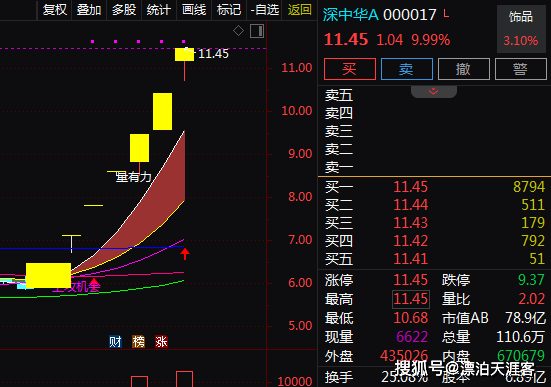Click the 11.00 price axis label
Image resolution: width=551 pixels, height=387 pixels.
(x=297, y=67)
